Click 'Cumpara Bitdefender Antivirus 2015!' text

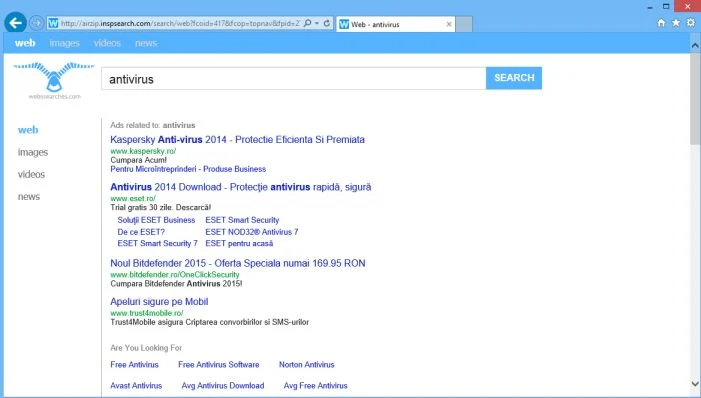(176, 284)
